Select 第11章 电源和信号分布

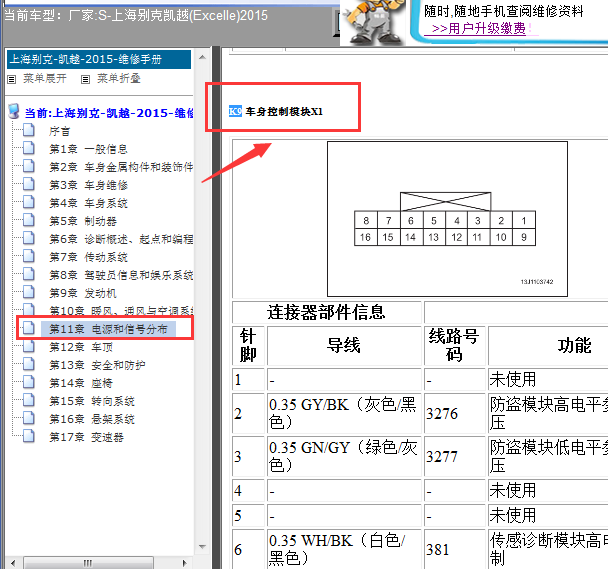(108, 329)
